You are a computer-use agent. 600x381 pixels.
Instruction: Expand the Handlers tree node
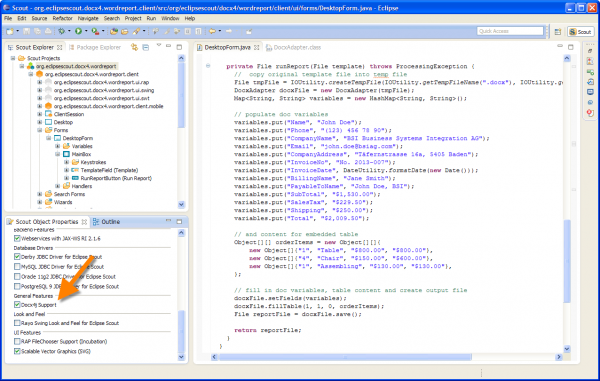point(57,186)
